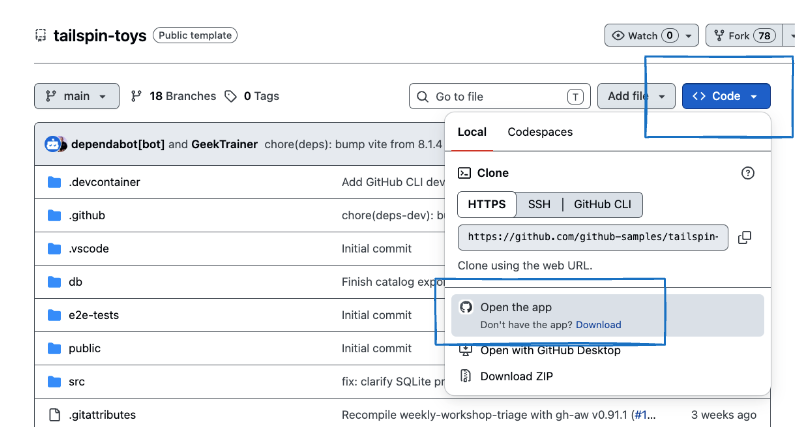Select the GitHub CLI clone option
Screen dimensions: 805x437
[602, 204]
